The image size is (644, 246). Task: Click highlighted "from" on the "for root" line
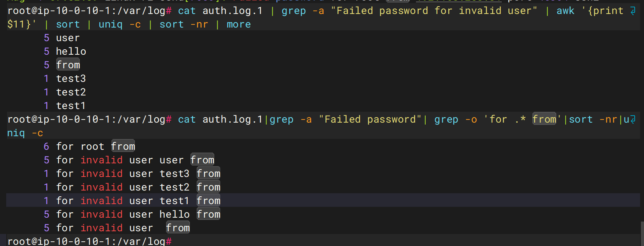pos(123,146)
